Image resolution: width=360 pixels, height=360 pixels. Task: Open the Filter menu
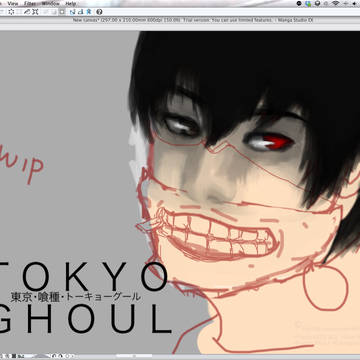click(x=30, y=3)
